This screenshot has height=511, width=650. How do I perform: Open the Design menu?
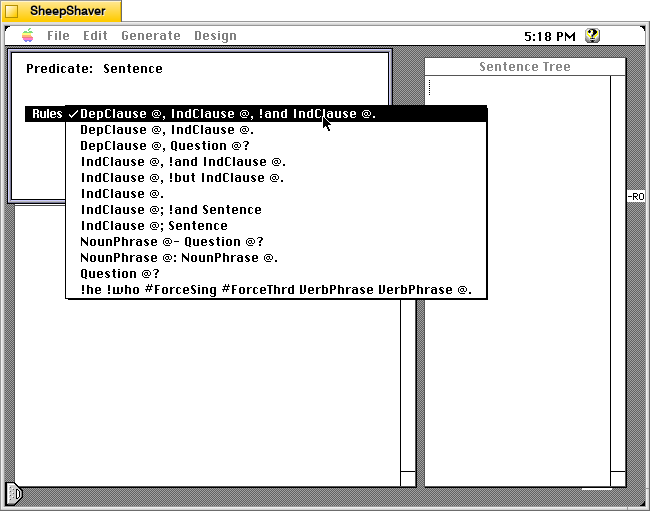click(215, 36)
